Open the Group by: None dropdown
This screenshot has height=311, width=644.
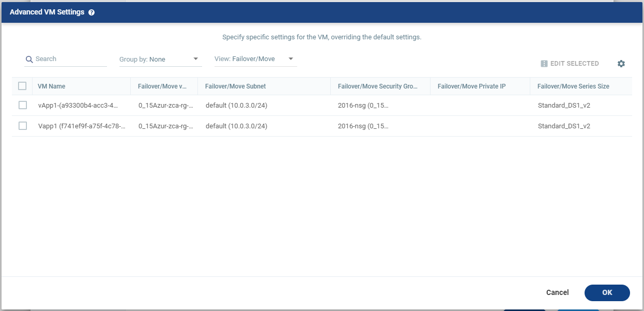click(x=160, y=60)
